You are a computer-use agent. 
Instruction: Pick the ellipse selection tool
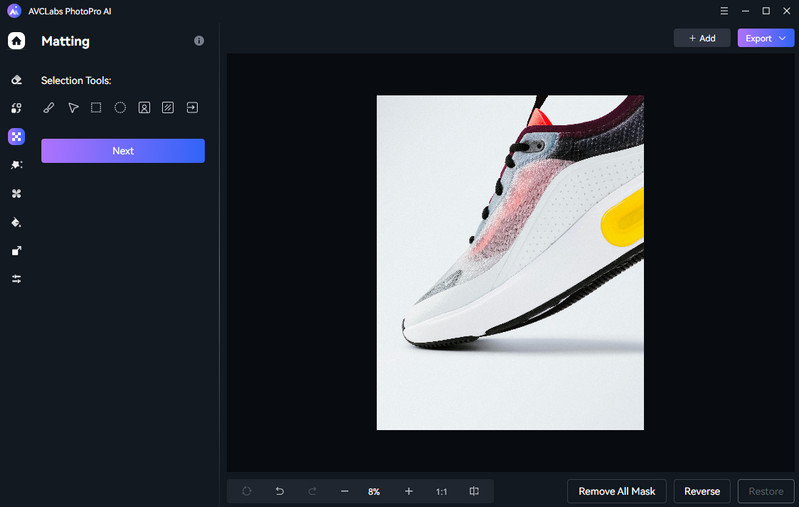point(120,108)
